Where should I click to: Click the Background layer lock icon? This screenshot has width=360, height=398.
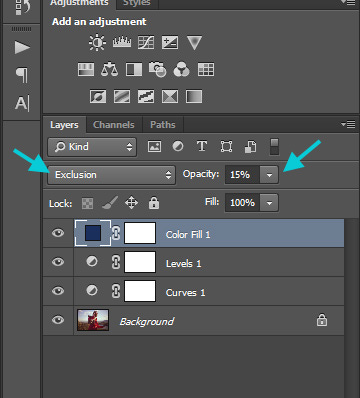click(x=322, y=320)
